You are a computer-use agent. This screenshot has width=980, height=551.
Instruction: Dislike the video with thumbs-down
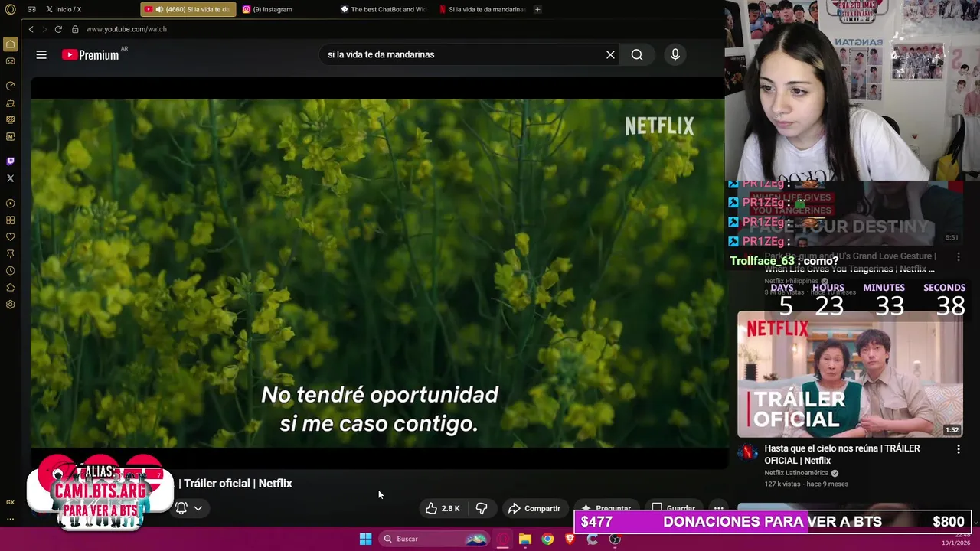[482, 508]
